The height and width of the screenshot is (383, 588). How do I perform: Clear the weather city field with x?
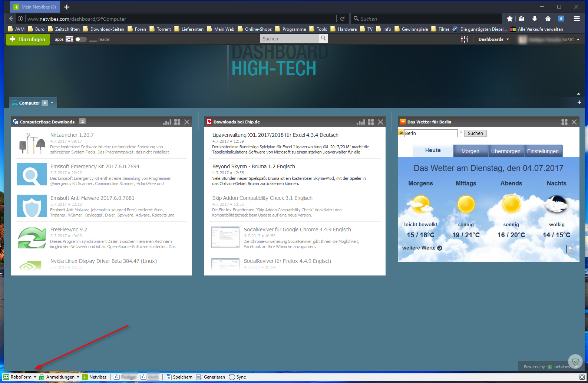461,132
